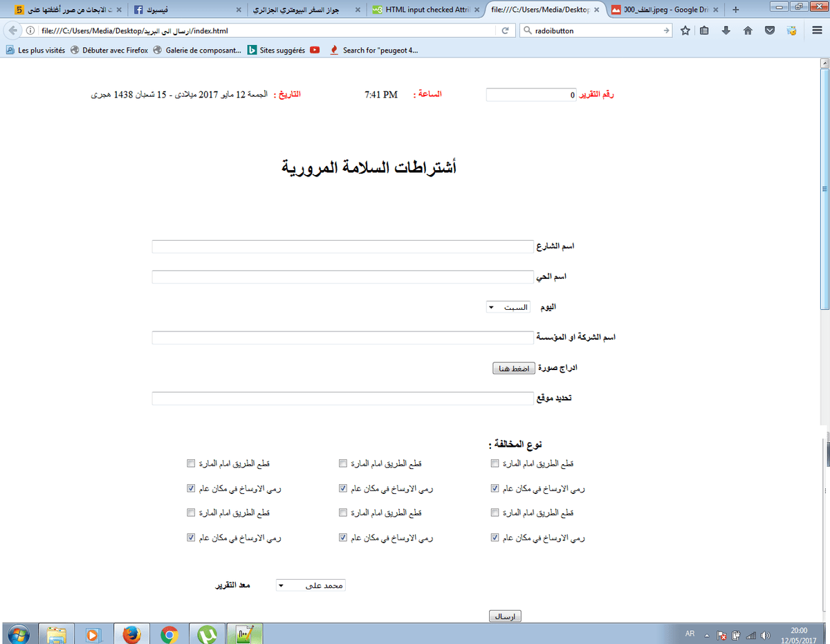Focus the اسم الحي district field

pyautogui.click(x=343, y=277)
